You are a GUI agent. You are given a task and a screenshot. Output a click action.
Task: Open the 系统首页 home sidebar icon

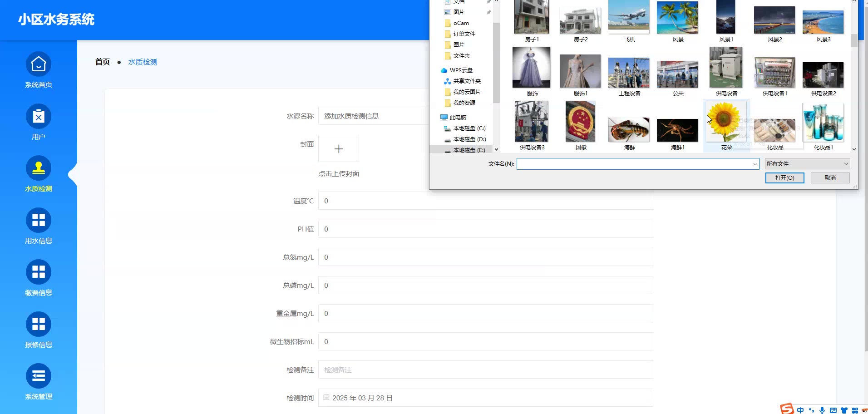pos(39,65)
